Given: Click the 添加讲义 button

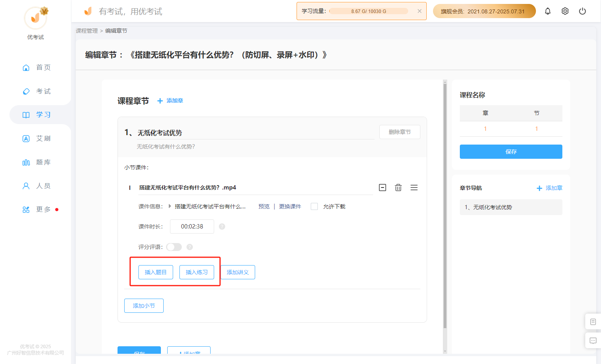Looking at the screenshot, I should pyautogui.click(x=238, y=272).
